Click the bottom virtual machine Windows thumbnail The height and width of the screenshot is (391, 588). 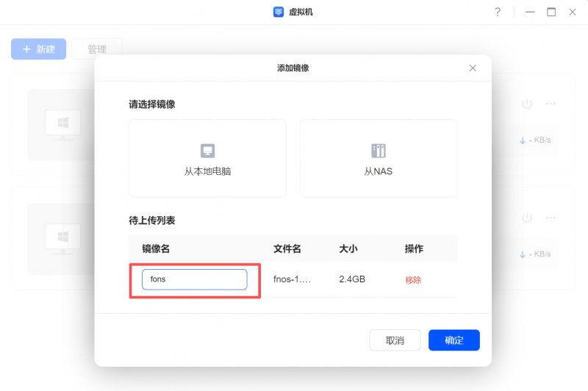(x=62, y=238)
